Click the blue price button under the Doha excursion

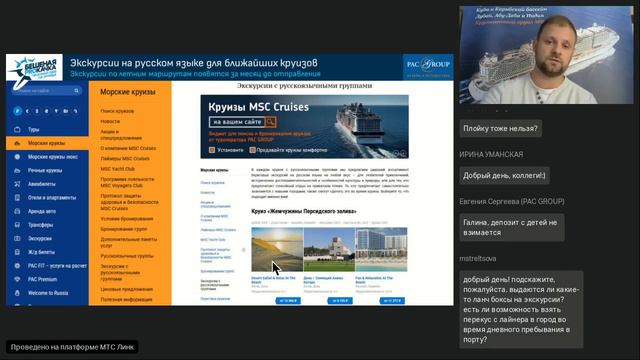click(340, 301)
